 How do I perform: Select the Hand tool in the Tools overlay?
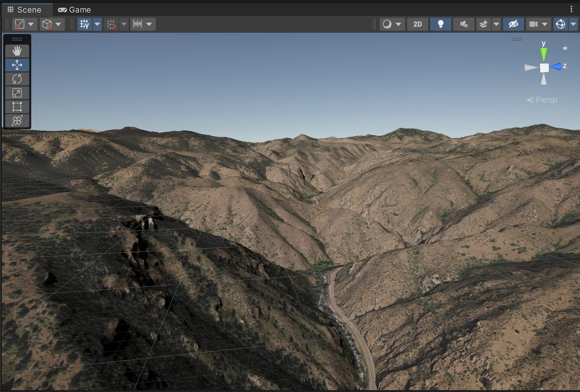(x=17, y=50)
